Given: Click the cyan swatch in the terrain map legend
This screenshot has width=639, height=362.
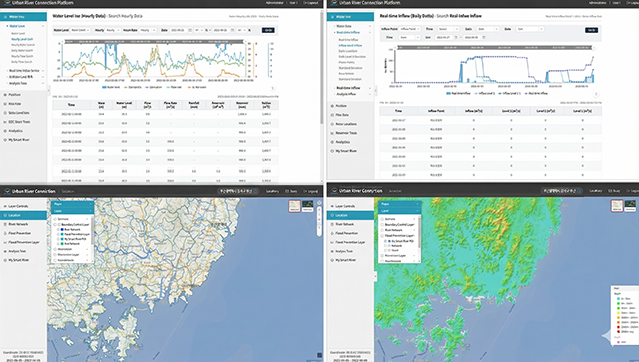Looking at the screenshot, I should 618,299.
